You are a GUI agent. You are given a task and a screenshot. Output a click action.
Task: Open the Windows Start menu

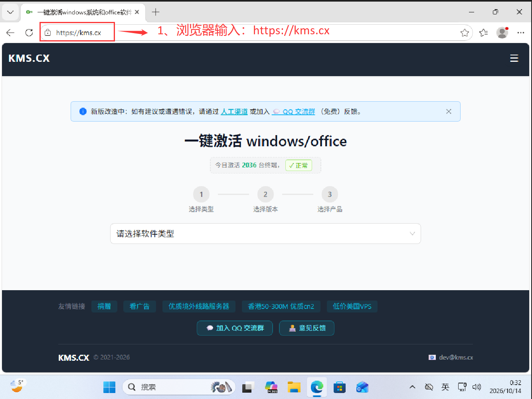click(x=109, y=387)
